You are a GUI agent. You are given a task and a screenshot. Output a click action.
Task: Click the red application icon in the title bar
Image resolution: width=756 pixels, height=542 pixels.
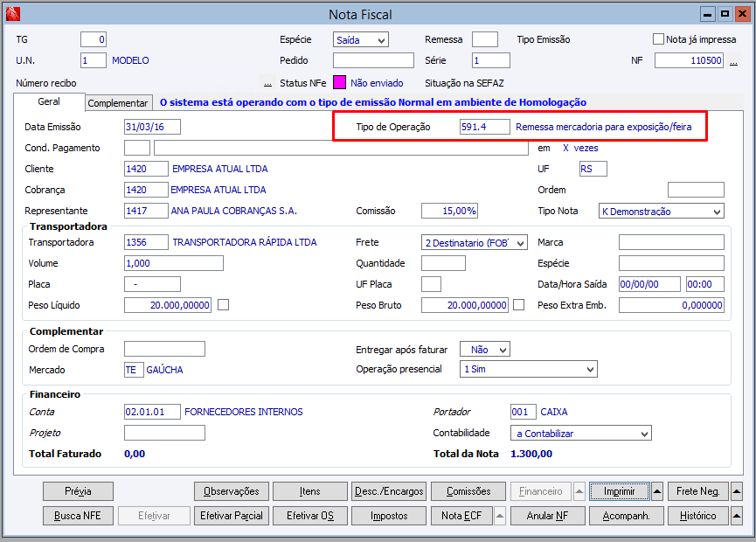tap(13, 15)
